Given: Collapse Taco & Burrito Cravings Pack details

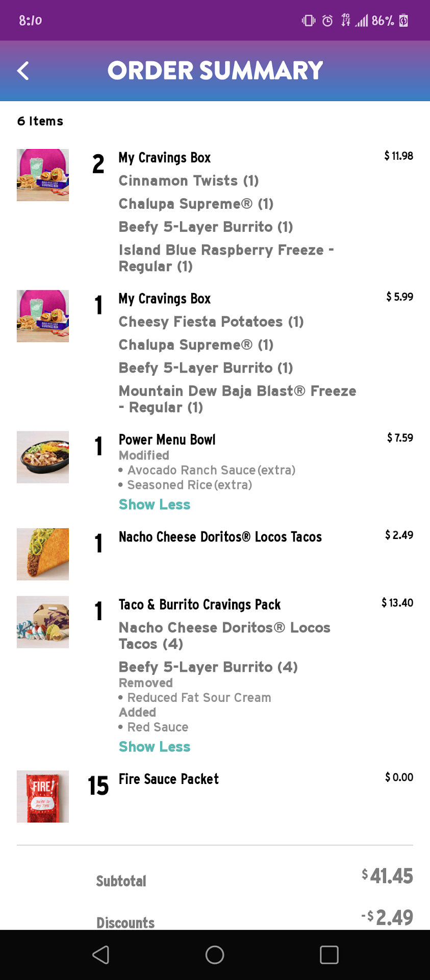Looking at the screenshot, I should 155,747.
